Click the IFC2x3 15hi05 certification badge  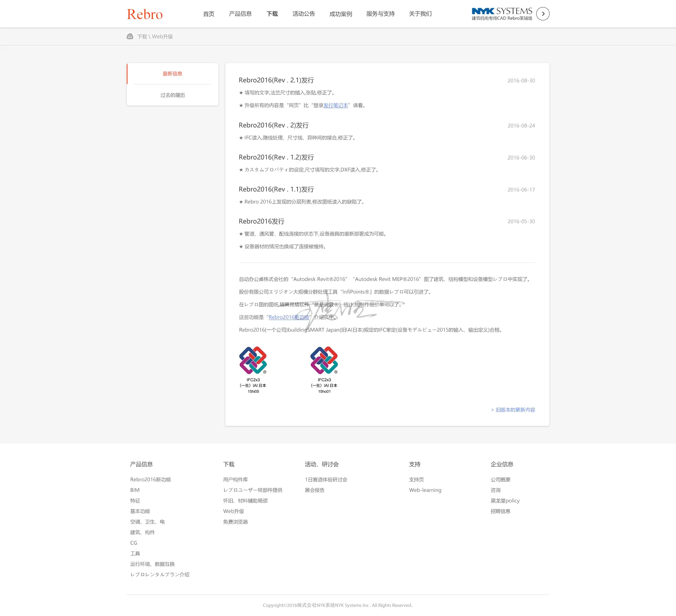coord(253,370)
